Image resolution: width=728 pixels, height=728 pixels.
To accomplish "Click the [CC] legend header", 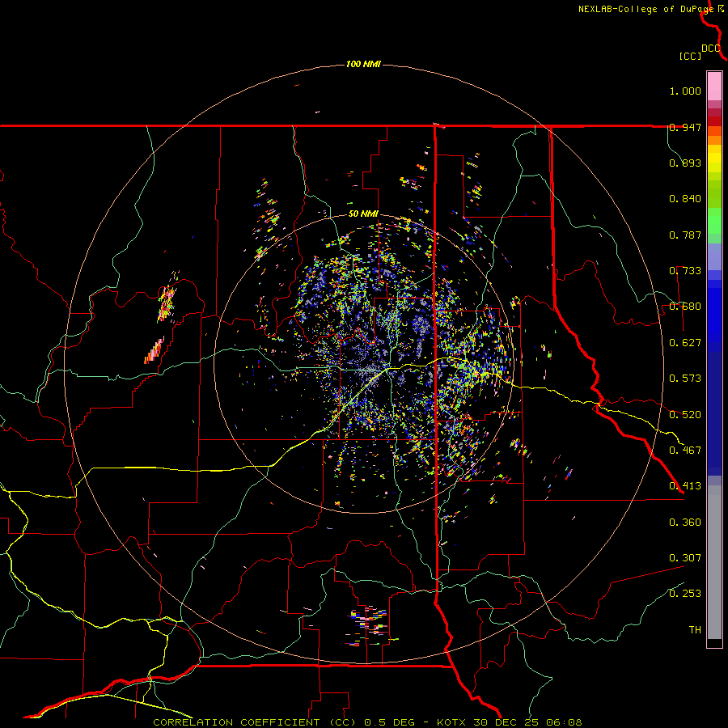I will (x=690, y=56).
